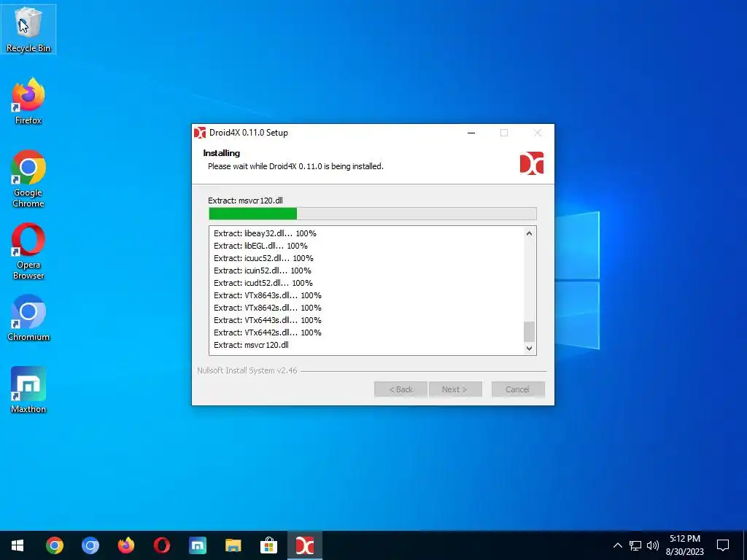
Task: Select log line 'Extract: icudt52.dll... 100%'
Action: [263, 283]
